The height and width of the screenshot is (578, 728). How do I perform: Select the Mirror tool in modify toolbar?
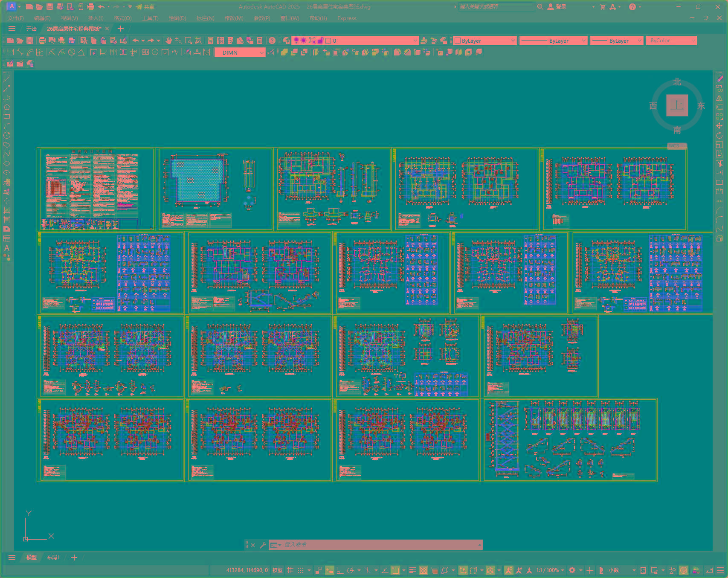(719, 98)
